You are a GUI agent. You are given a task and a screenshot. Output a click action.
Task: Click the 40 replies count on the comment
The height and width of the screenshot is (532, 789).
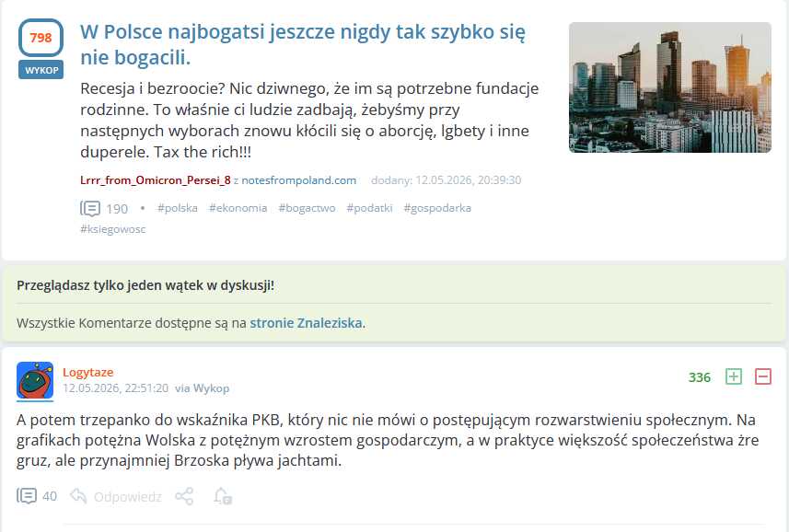[50, 497]
